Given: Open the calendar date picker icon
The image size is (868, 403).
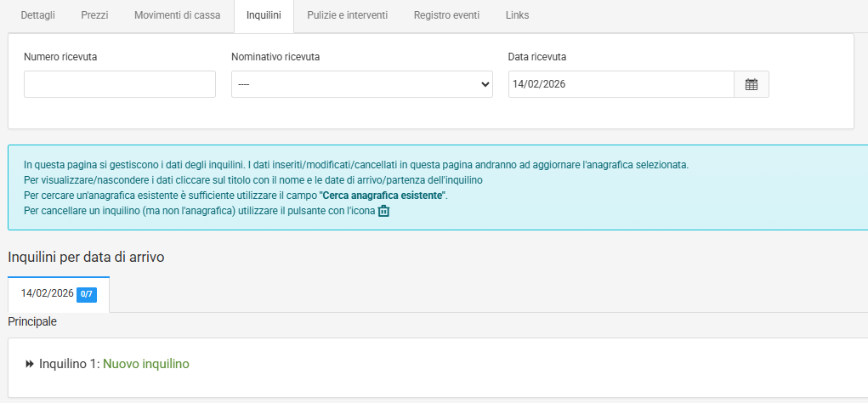Looking at the screenshot, I should click(752, 84).
